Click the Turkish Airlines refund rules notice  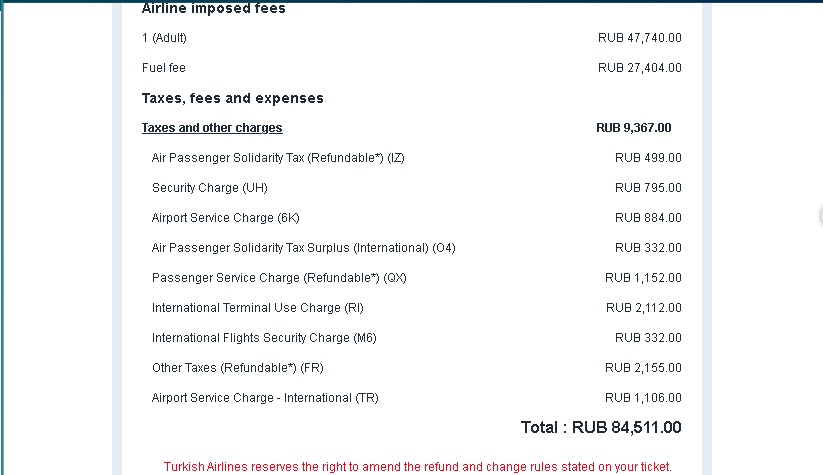417,467
